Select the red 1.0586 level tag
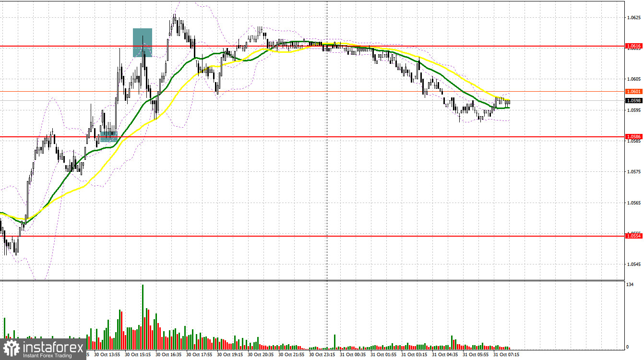Viewport: 644px width, 360px height. [633, 137]
